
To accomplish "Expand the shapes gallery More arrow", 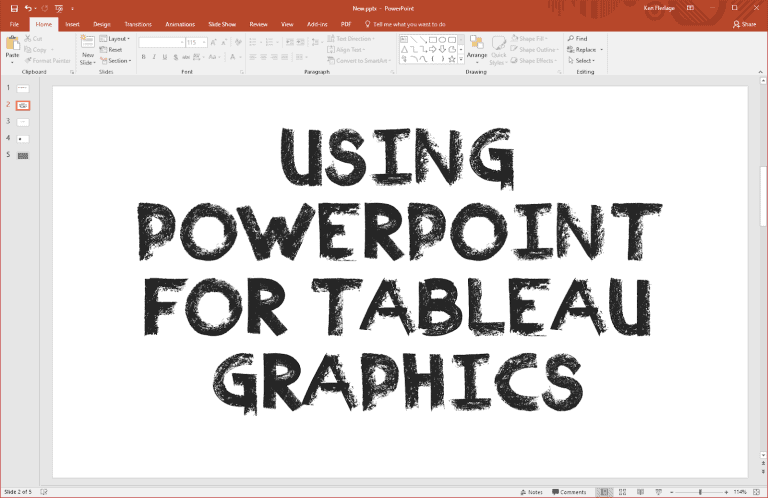I will pyautogui.click(x=461, y=59).
